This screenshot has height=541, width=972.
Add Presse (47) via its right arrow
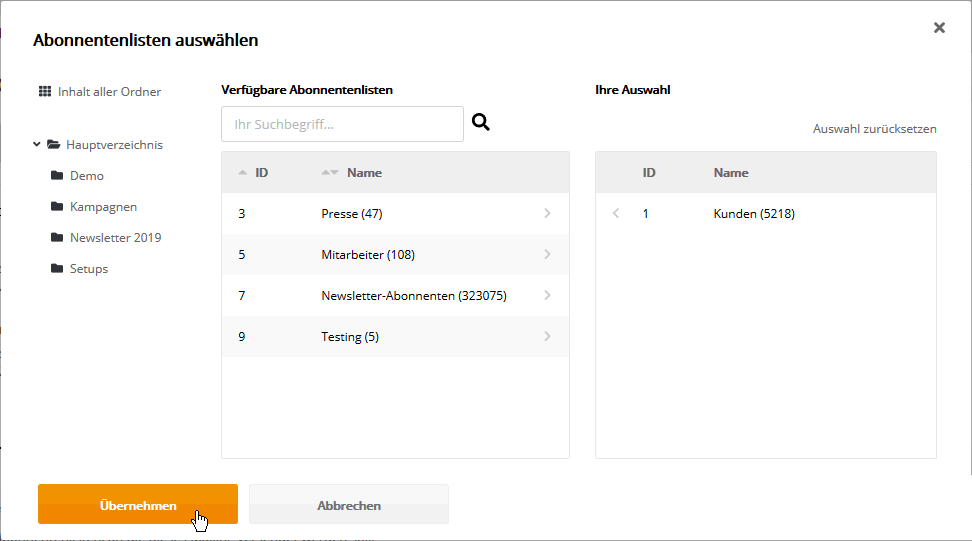coord(547,213)
